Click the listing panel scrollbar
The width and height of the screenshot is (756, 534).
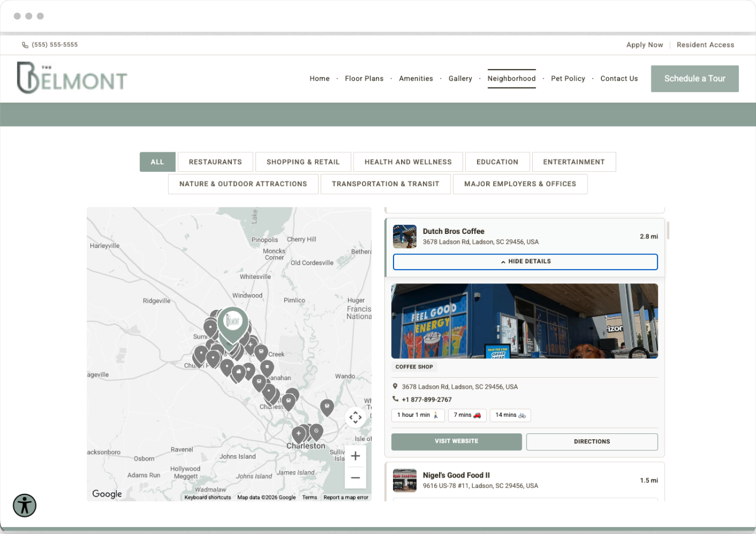click(x=668, y=230)
